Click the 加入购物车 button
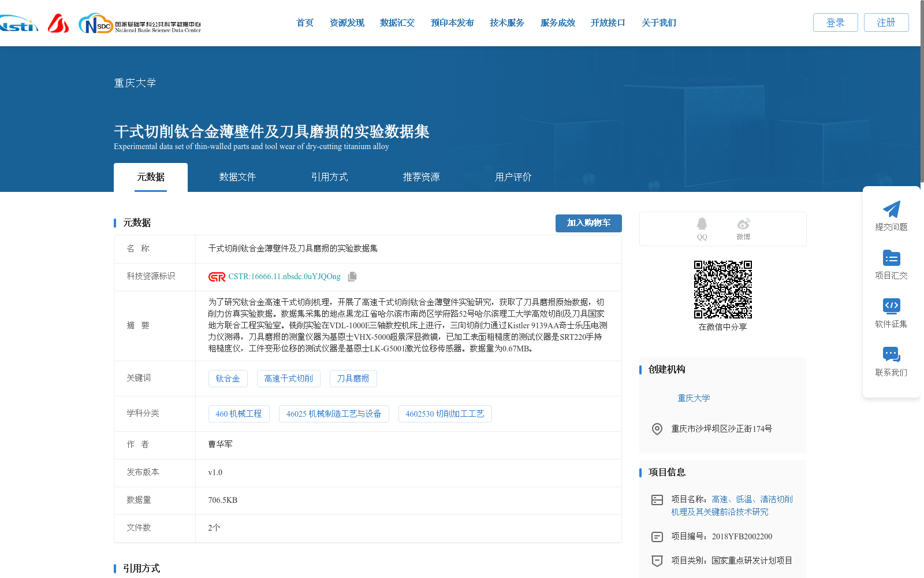 [x=588, y=223]
